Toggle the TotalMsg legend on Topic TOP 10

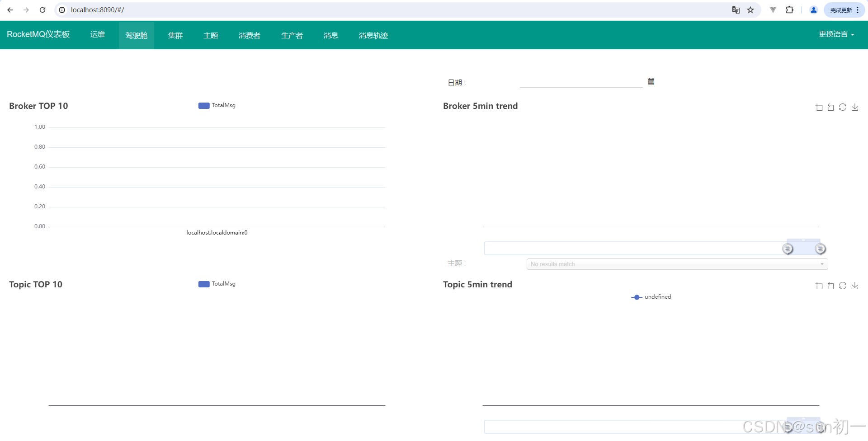pyautogui.click(x=217, y=284)
